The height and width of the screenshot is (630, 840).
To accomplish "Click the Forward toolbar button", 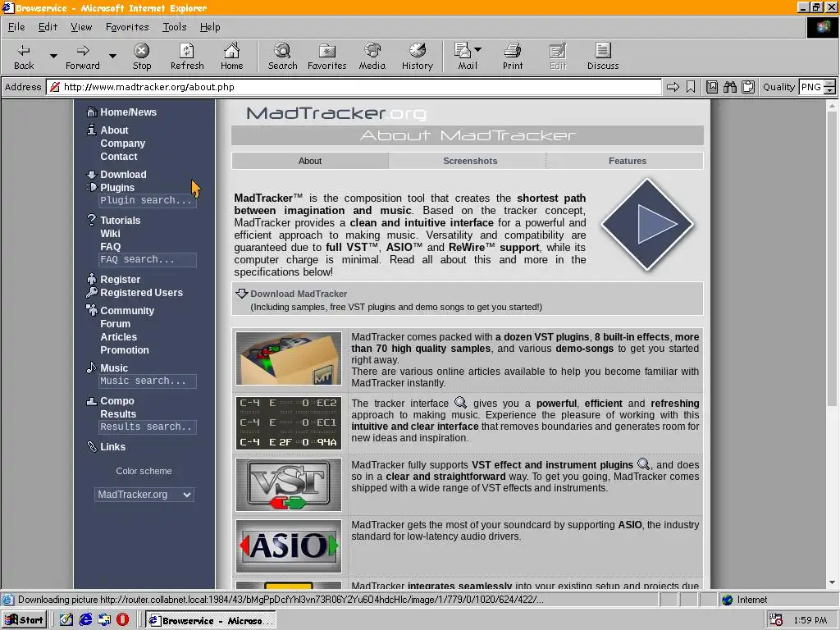I will tap(83, 57).
